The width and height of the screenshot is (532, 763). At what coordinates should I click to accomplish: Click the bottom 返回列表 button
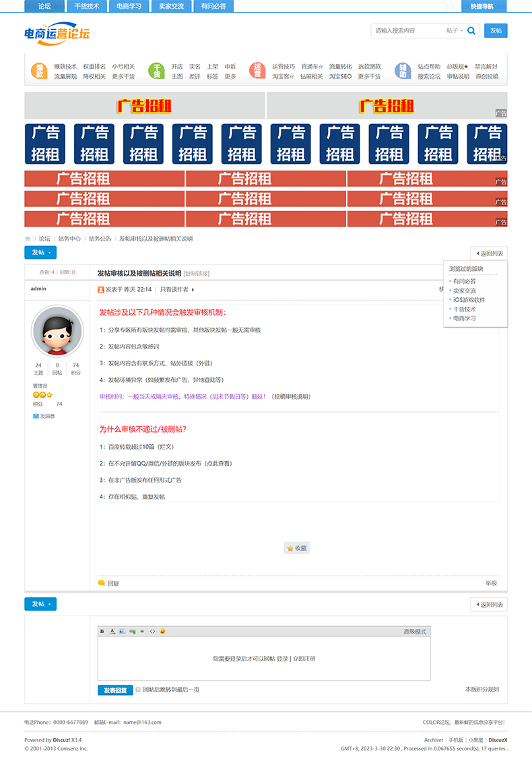pyautogui.click(x=489, y=605)
